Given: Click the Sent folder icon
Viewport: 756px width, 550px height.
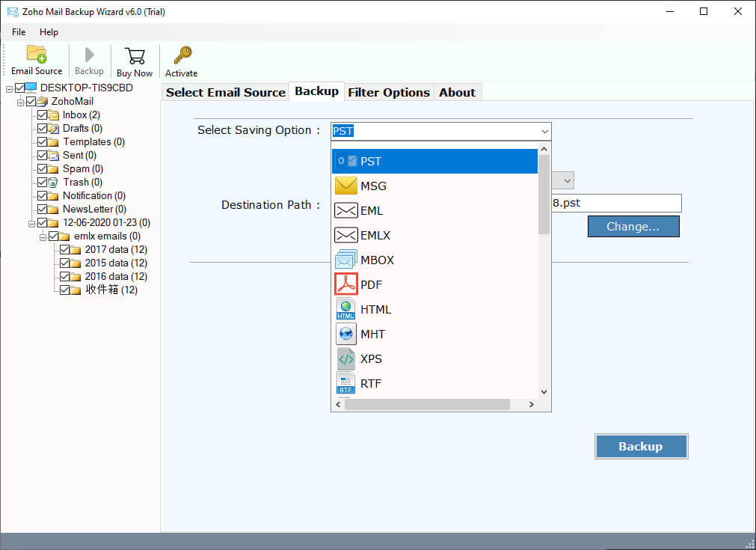Looking at the screenshot, I should pyautogui.click(x=54, y=156).
